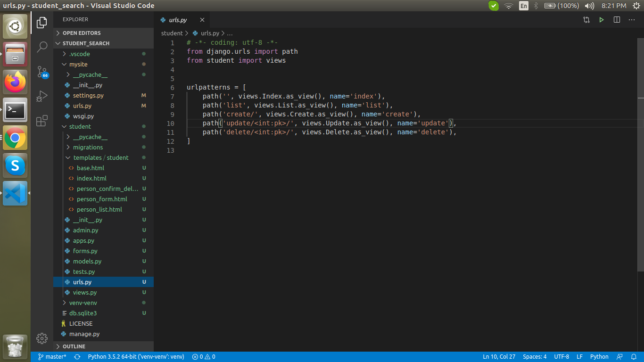Click the urls.py breadcrumb item

[x=206, y=33]
